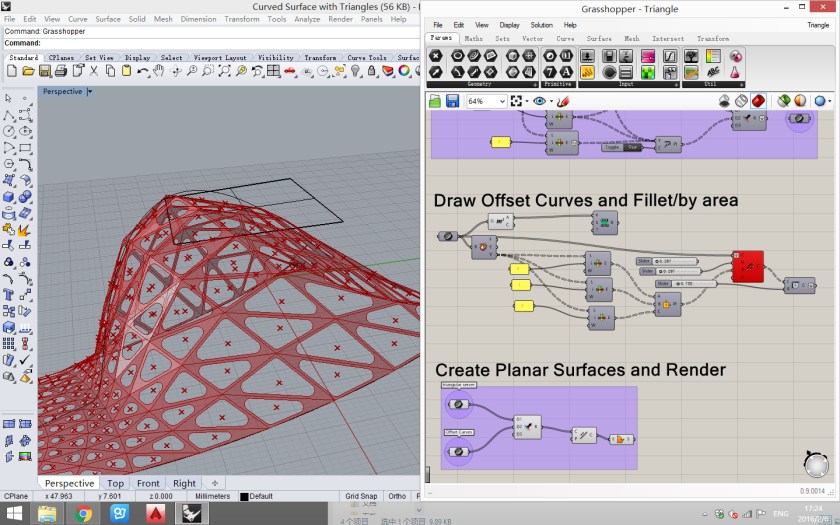This screenshot has width=840, height=525.
Task: Expand the Perspective viewport dropdown arrow
Action: pyautogui.click(x=89, y=91)
